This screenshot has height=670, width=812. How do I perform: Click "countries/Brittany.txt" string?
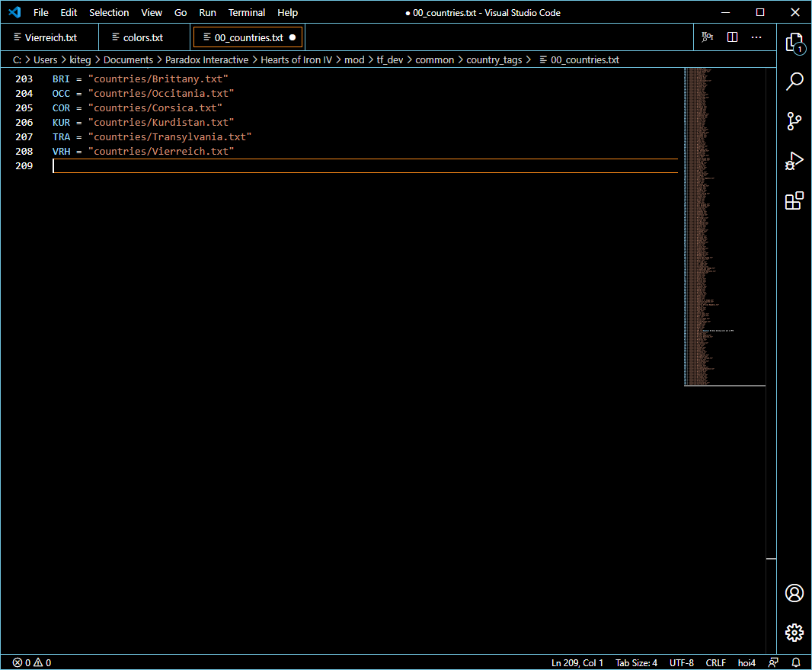pos(158,79)
